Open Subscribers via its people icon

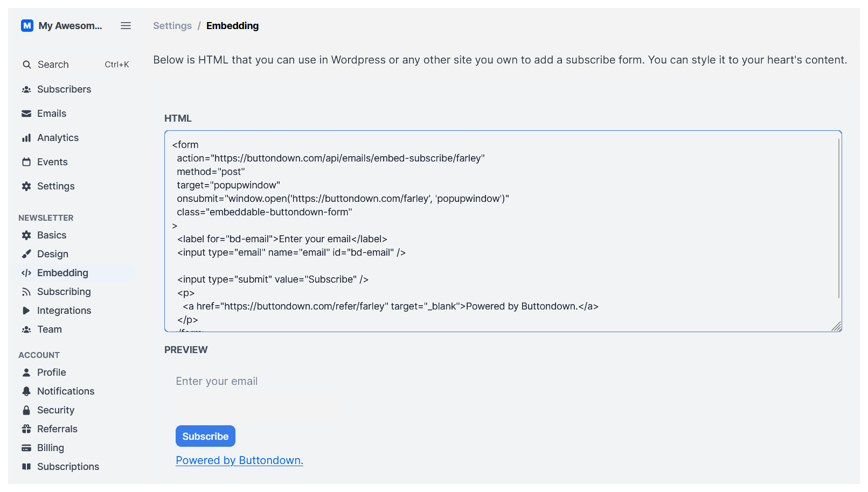coord(26,89)
